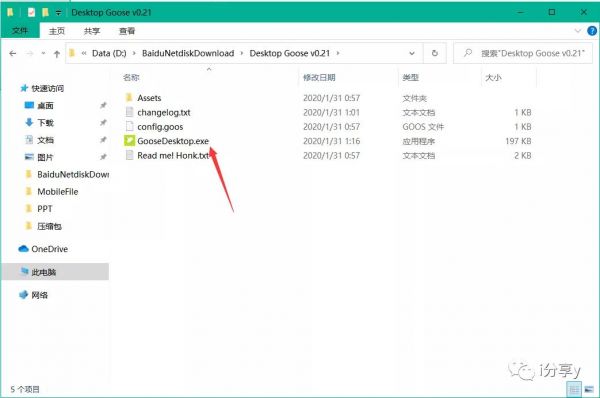
Task: Click BaiduNetdiskDownload in the address bar
Action: coord(188,53)
